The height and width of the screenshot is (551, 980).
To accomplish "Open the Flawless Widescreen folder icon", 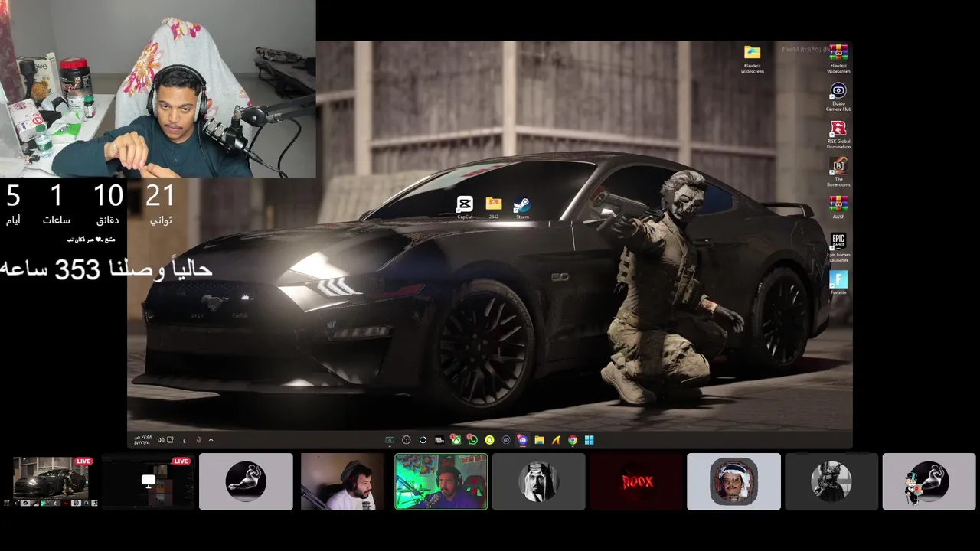I will 752,58.
